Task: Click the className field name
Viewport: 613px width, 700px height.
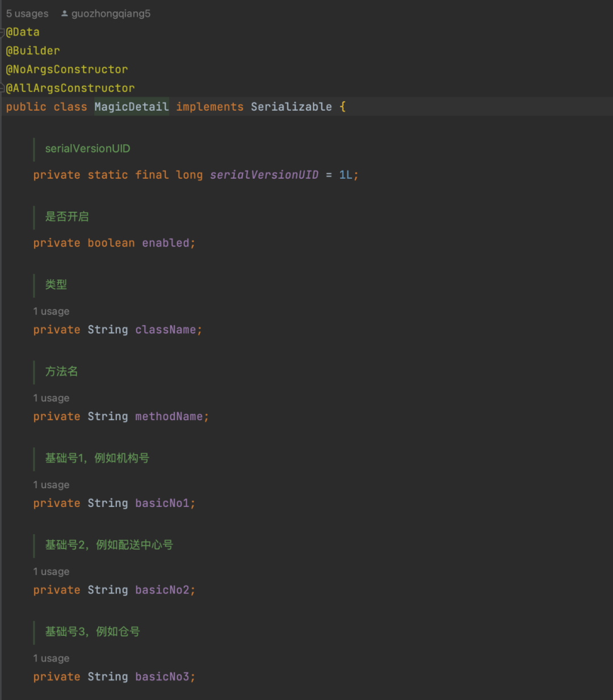Action: click(x=166, y=330)
